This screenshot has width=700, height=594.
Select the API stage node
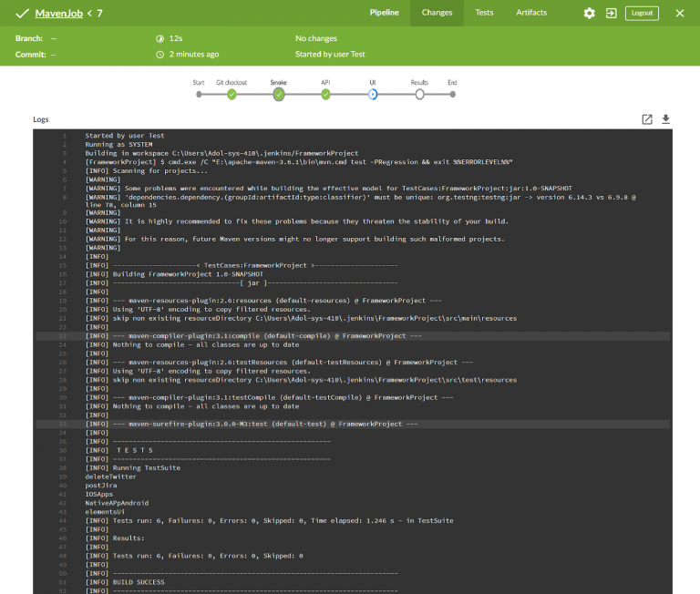click(x=326, y=94)
